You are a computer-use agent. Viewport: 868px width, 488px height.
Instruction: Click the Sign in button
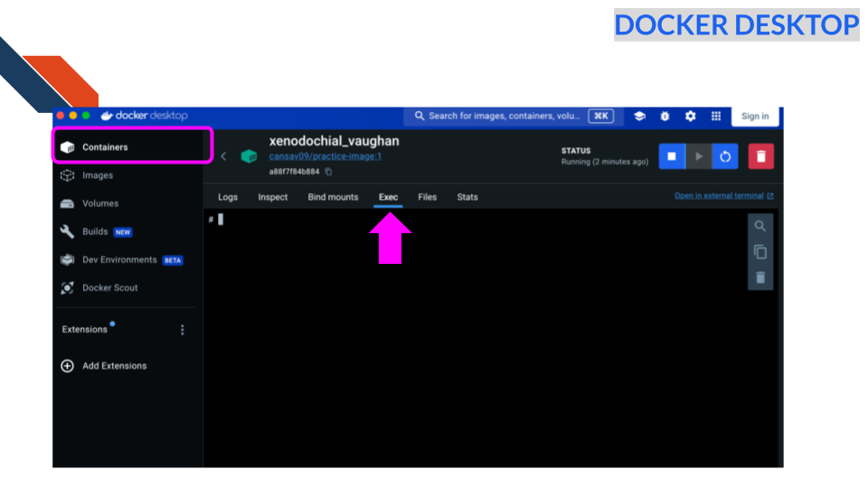point(755,117)
